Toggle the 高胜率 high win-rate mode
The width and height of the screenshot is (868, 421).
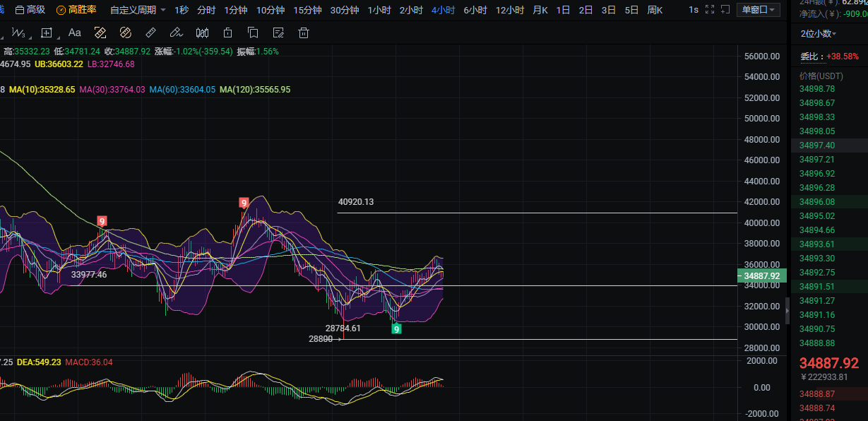point(78,10)
